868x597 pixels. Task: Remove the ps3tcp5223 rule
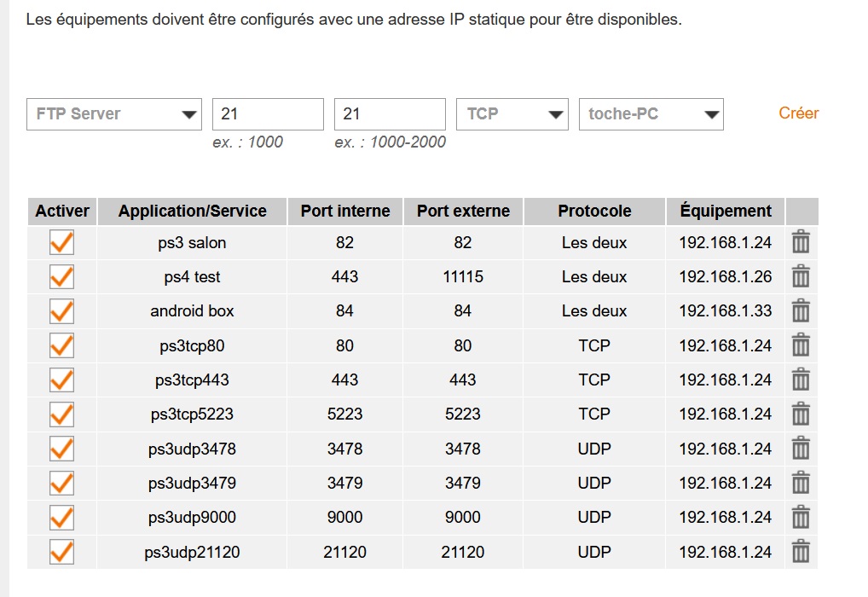point(801,414)
